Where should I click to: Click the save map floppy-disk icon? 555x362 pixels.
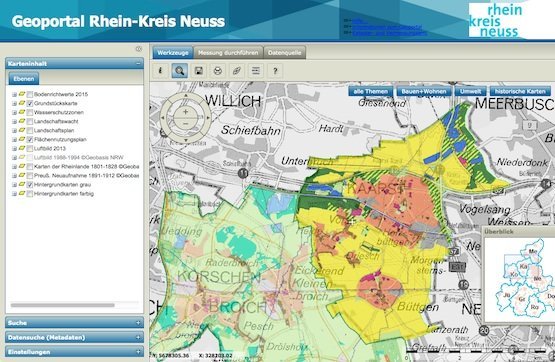point(199,71)
